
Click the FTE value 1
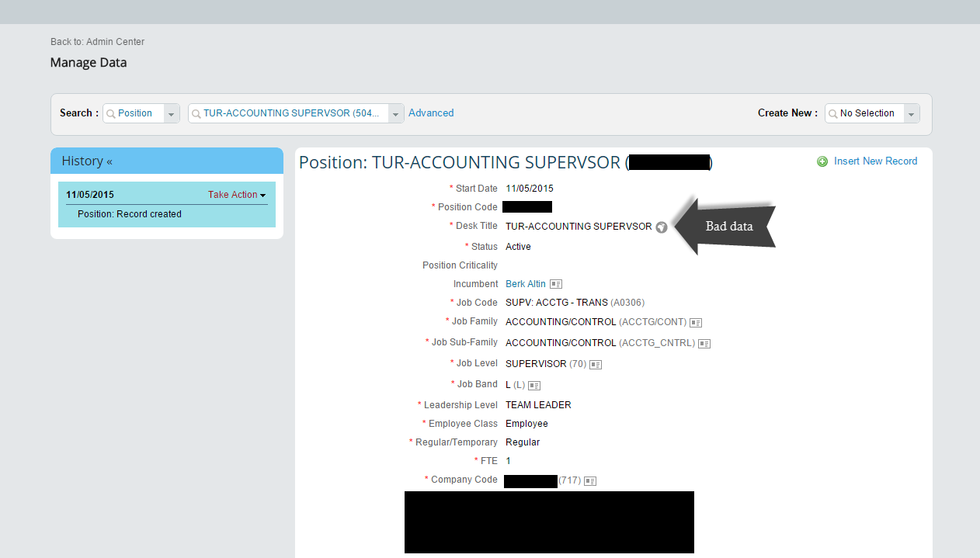508,461
